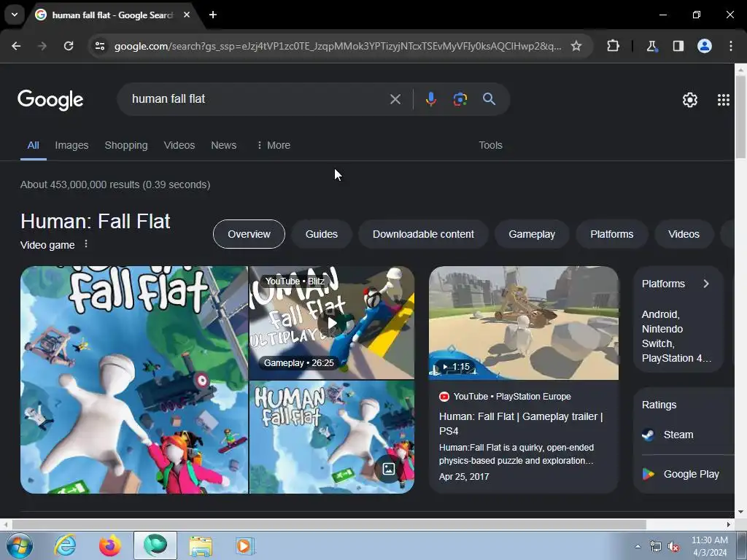Image resolution: width=747 pixels, height=560 pixels.
Task: Open the network status tray icon
Action: click(656, 547)
